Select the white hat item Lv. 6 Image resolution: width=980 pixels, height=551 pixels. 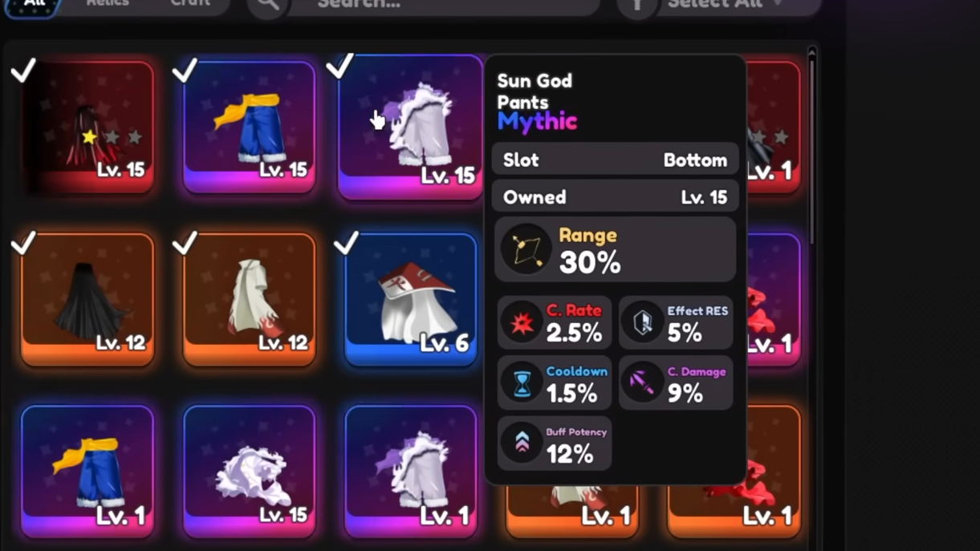pyautogui.click(x=411, y=299)
